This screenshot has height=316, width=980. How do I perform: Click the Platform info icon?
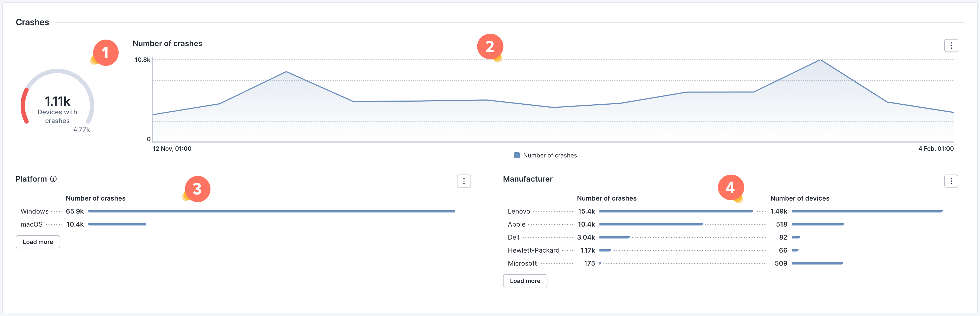(54, 179)
